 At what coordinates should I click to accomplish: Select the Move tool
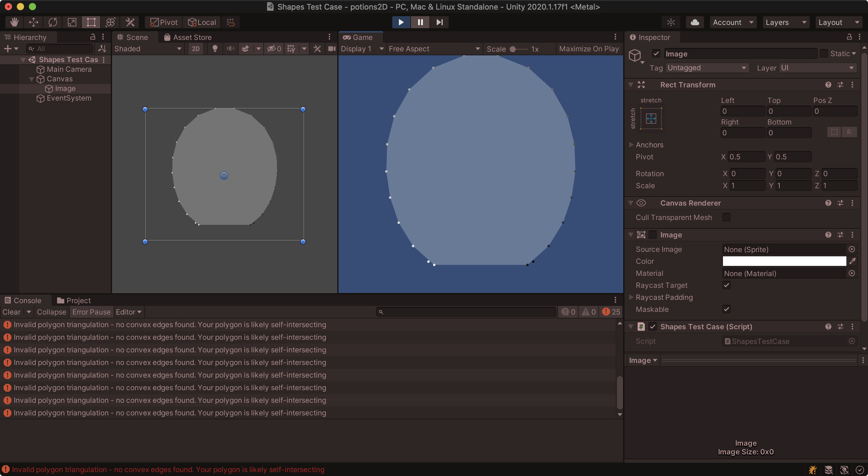click(33, 22)
